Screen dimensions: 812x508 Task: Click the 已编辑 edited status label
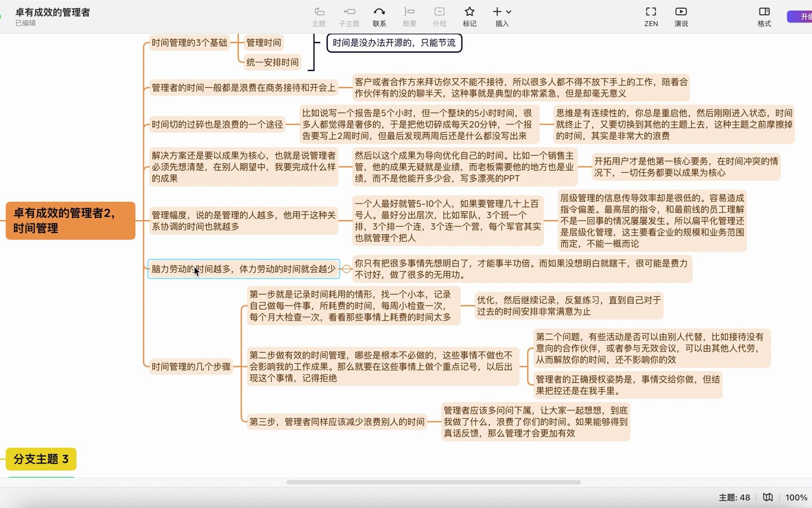click(x=25, y=23)
